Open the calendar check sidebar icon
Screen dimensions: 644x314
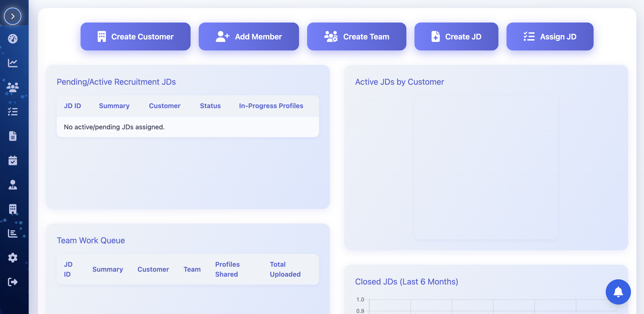click(x=13, y=160)
